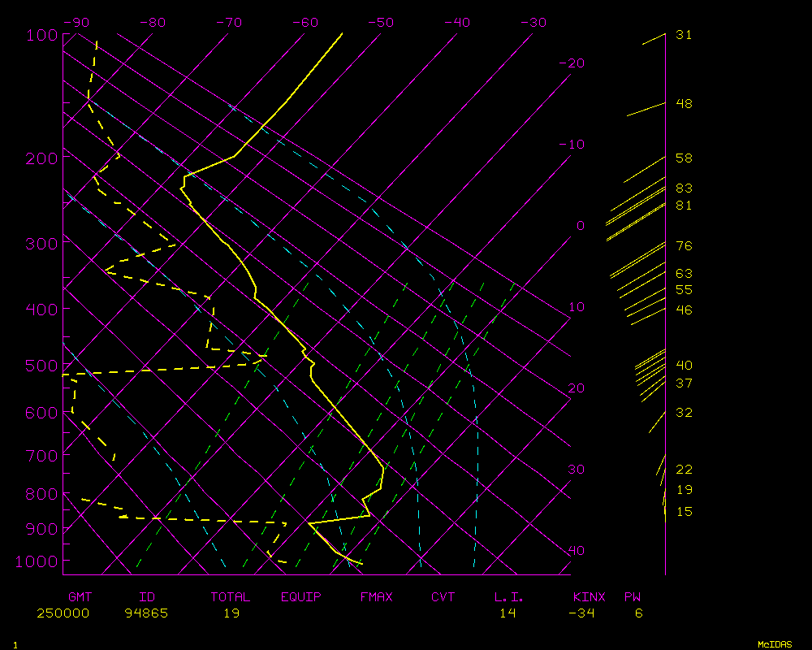Click the FMAX header label
The image size is (812, 650).
coord(377,597)
